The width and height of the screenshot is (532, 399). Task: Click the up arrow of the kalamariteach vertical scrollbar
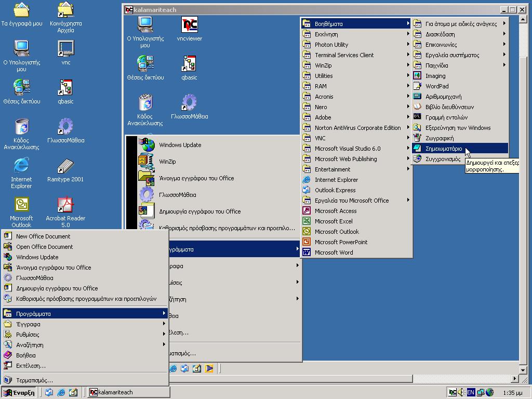tap(523, 19)
